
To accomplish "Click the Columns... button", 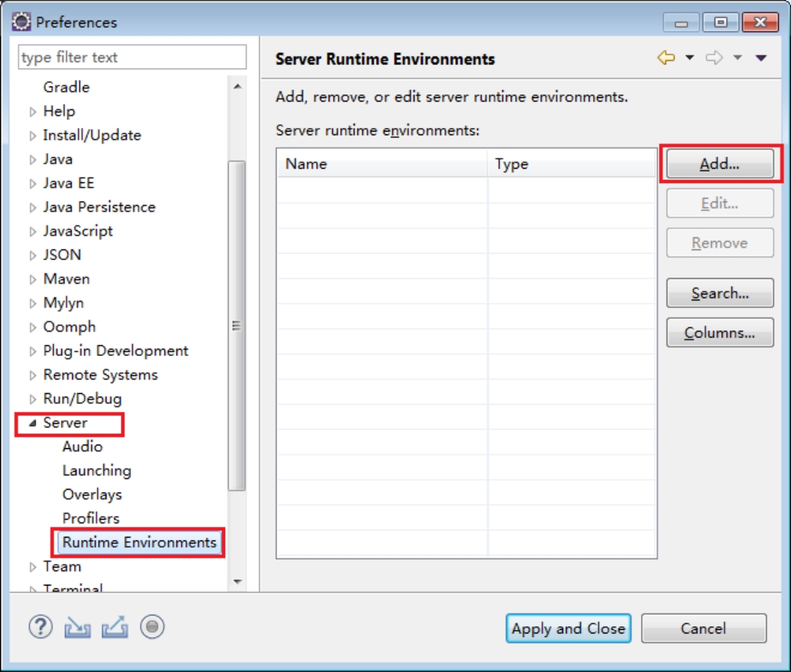I will [x=720, y=332].
